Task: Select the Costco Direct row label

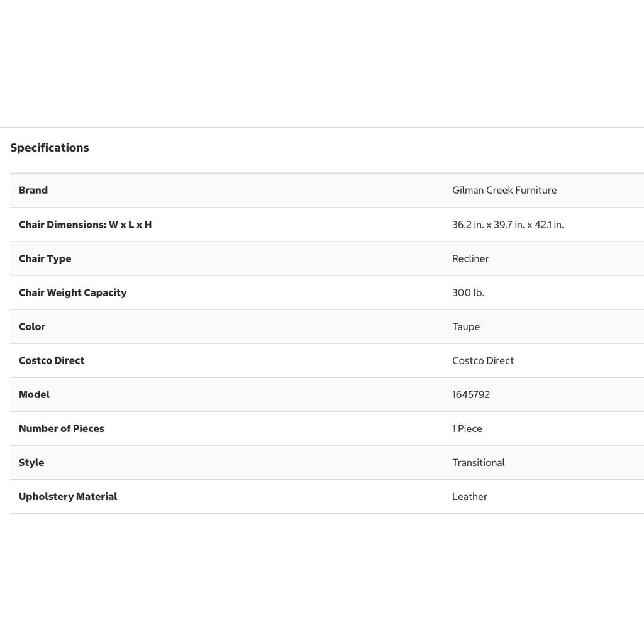Action: (52, 360)
